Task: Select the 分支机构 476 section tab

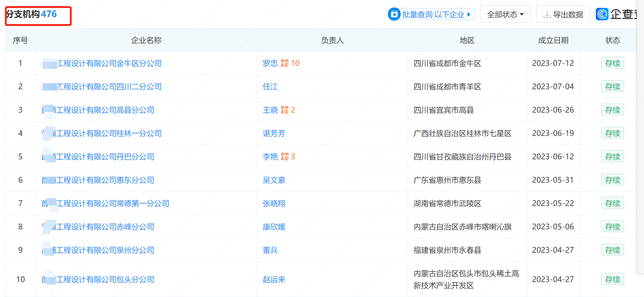Action: [32, 14]
